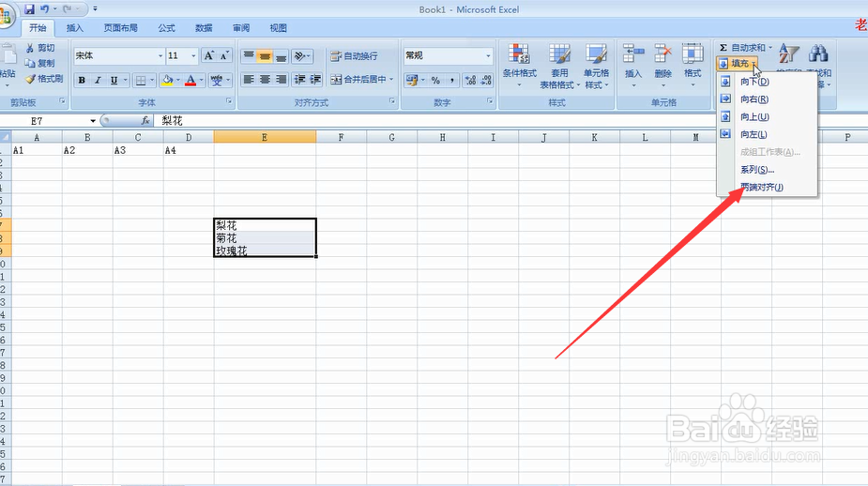The height and width of the screenshot is (486, 868).
Task: Increase font size with the large A icon
Action: (208, 55)
